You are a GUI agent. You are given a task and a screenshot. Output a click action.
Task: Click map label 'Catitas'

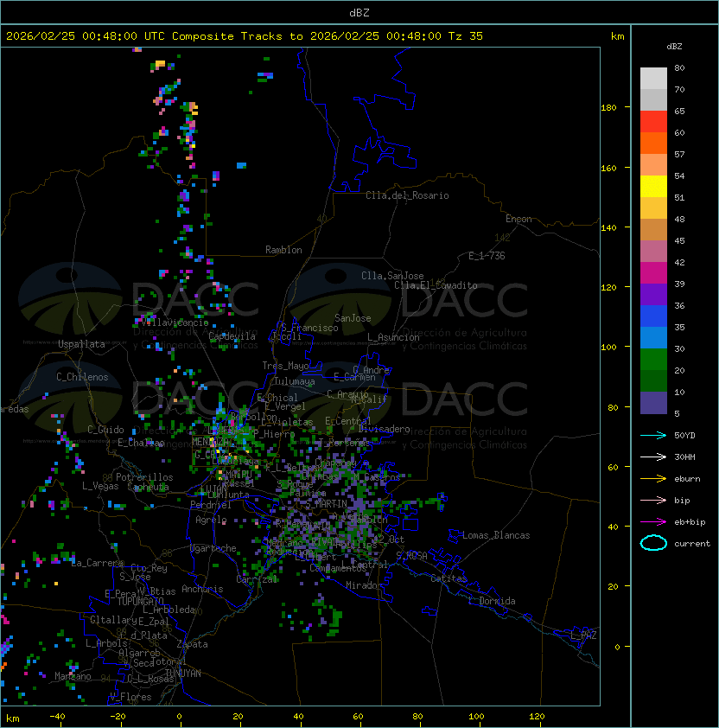(449, 578)
